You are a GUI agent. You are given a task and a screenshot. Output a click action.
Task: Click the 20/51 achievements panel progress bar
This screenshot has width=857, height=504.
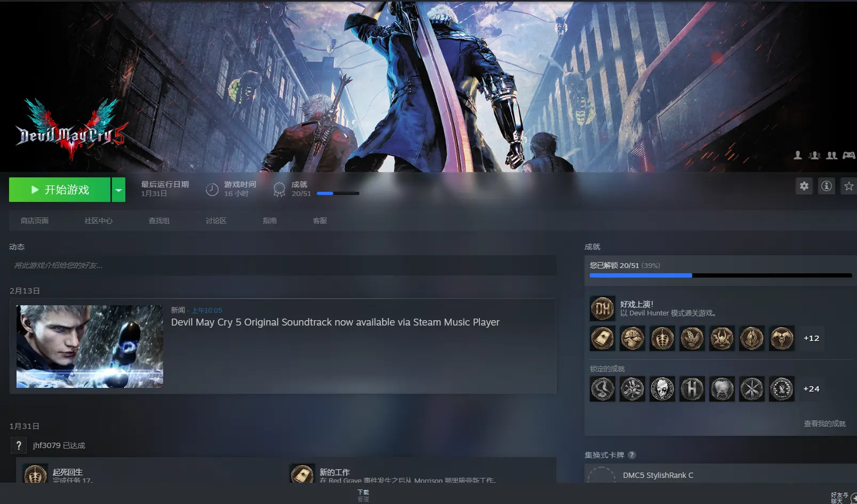[x=720, y=275]
